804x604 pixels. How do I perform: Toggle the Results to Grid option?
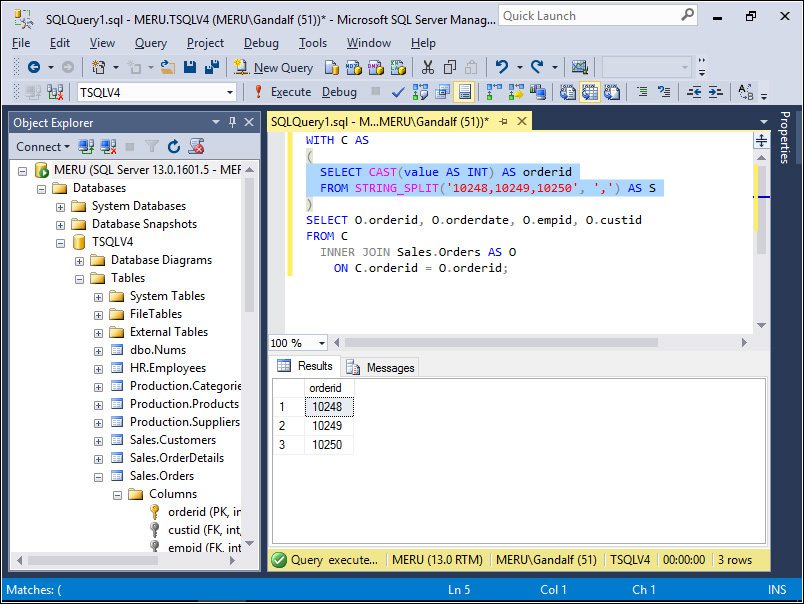(x=591, y=92)
